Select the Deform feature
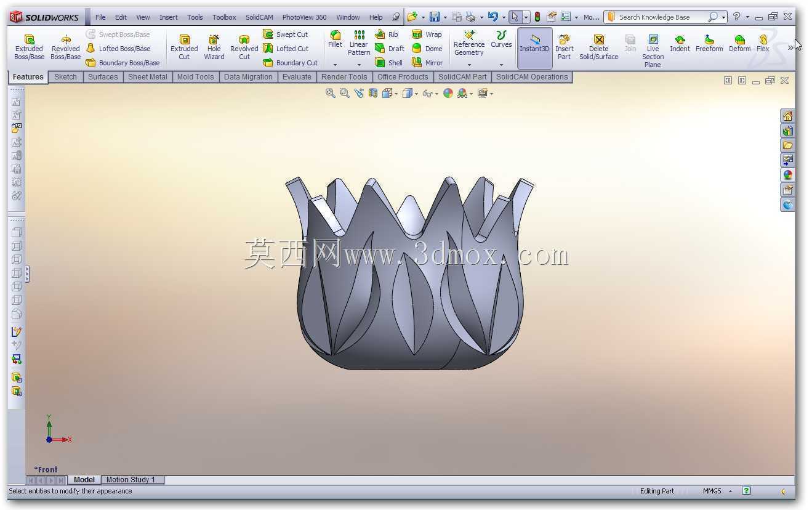812x510 pixels. tap(739, 43)
